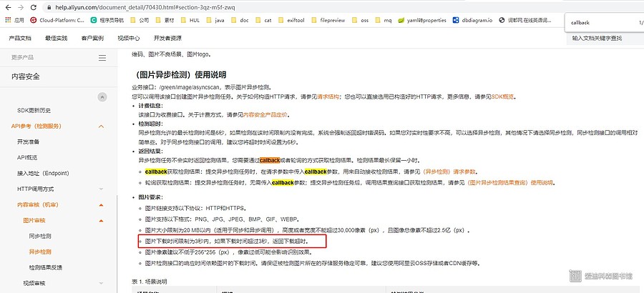The image size is (644, 293).
Task: Select 接入地址（Endpoint） in sidebar
Action: pyautogui.click(x=43, y=173)
